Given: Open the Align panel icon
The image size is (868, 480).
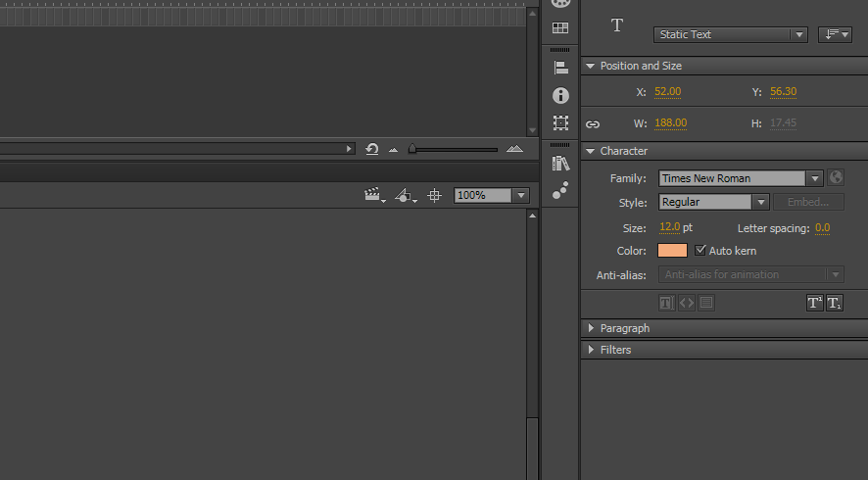Looking at the screenshot, I should pos(560,68).
